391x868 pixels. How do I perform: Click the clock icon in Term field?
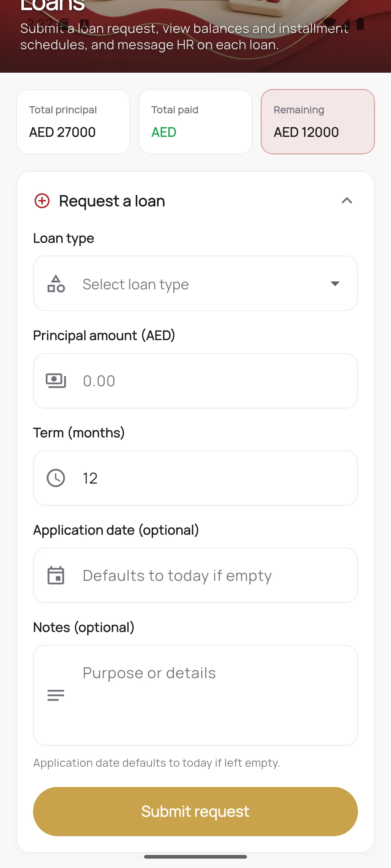(x=56, y=478)
